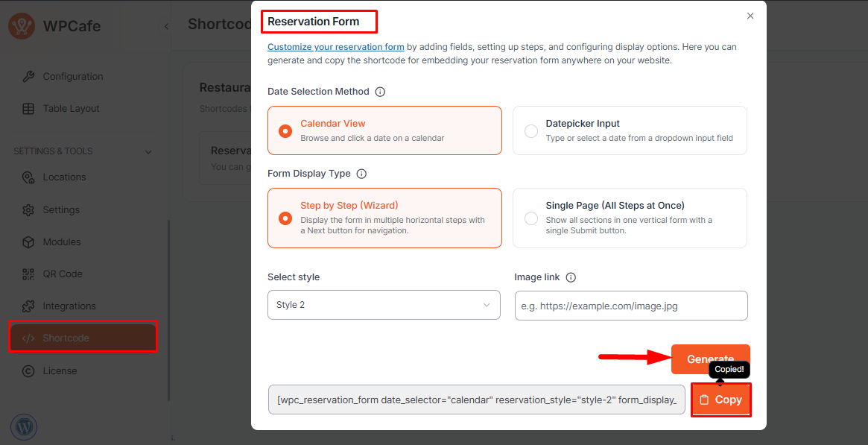Select Step by Step (Wizard) option
The height and width of the screenshot is (445, 868).
285,218
